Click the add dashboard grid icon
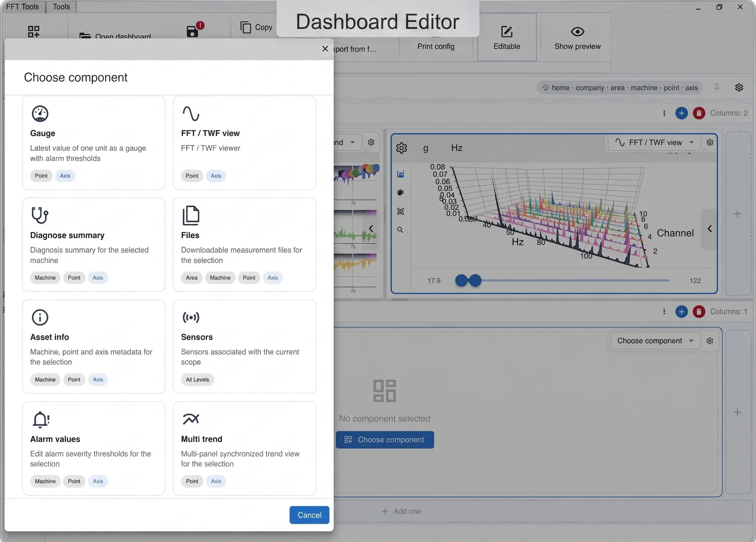 (34, 31)
